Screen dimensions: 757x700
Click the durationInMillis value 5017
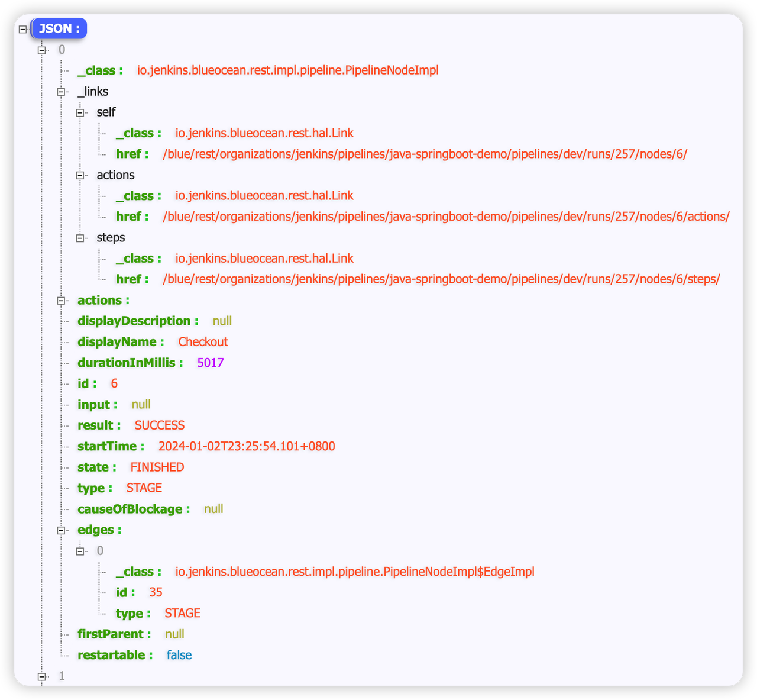pyautogui.click(x=211, y=363)
